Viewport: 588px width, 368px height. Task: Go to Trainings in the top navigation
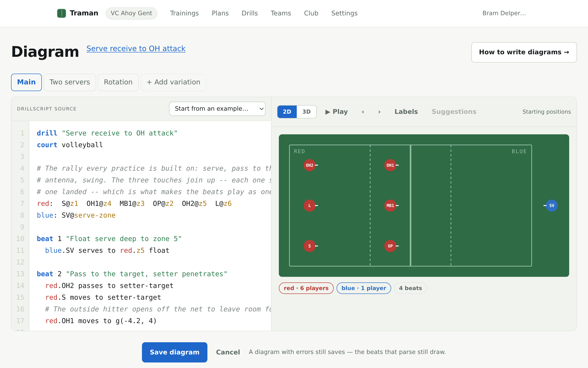click(184, 13)
